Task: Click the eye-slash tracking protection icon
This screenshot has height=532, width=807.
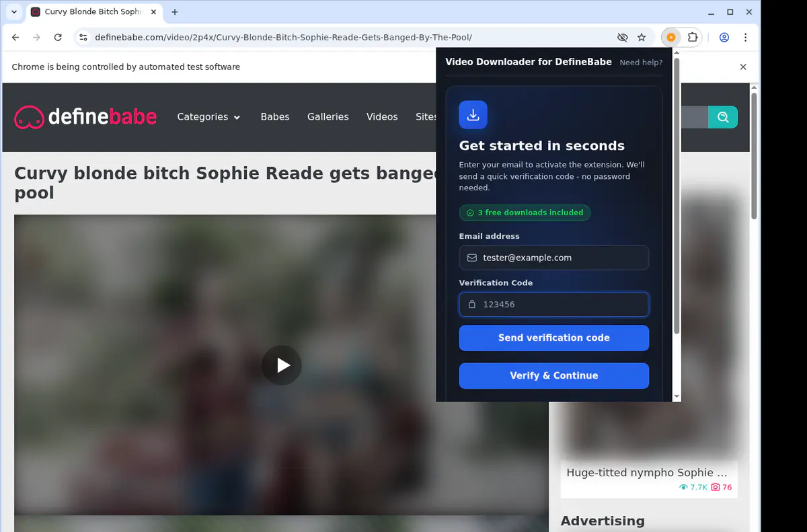Action: 623,38
